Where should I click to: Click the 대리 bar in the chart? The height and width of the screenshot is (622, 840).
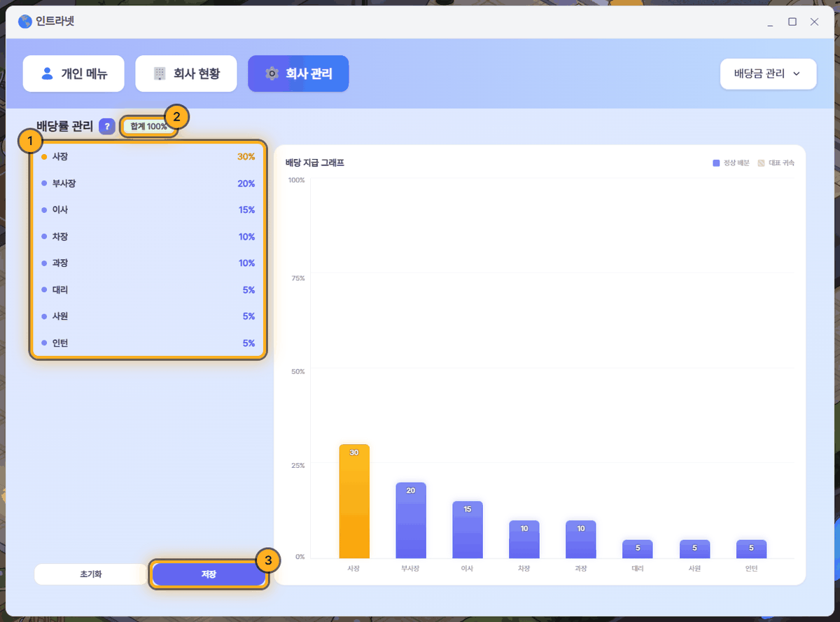pyautogui.click(x=638, y=549)
